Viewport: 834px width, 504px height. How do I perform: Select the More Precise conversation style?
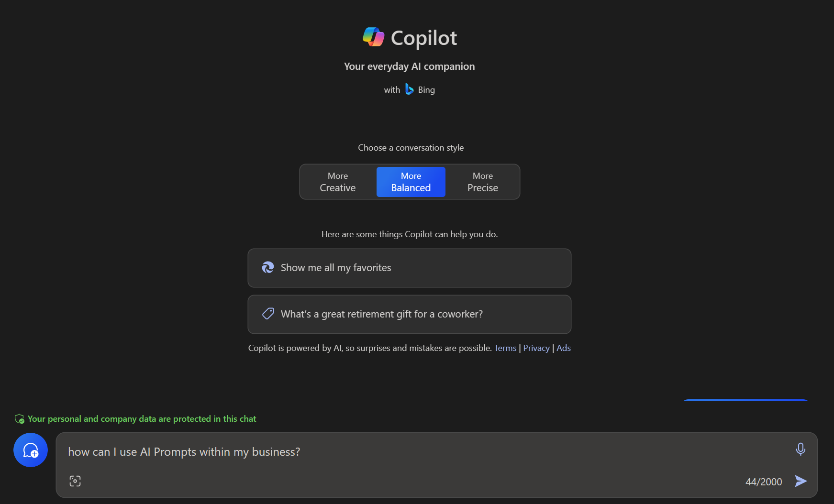[482, 182]
